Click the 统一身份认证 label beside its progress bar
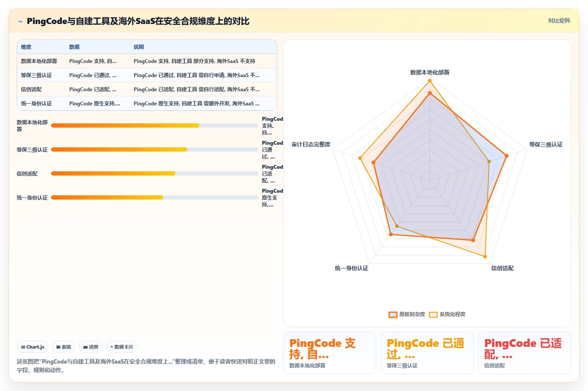Image resolution: width=588 pixels, height=391 pixels. [x=32, y=197]
